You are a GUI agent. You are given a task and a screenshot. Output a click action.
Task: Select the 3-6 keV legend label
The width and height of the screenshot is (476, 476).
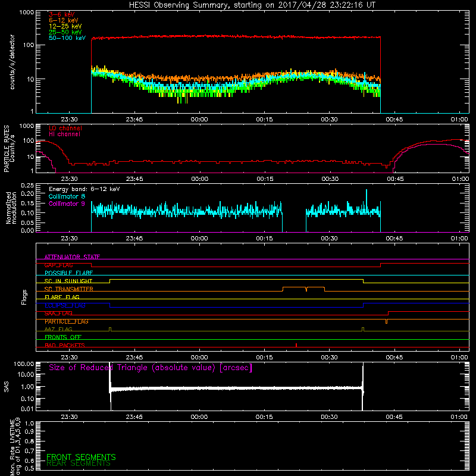tap(62, 14)
